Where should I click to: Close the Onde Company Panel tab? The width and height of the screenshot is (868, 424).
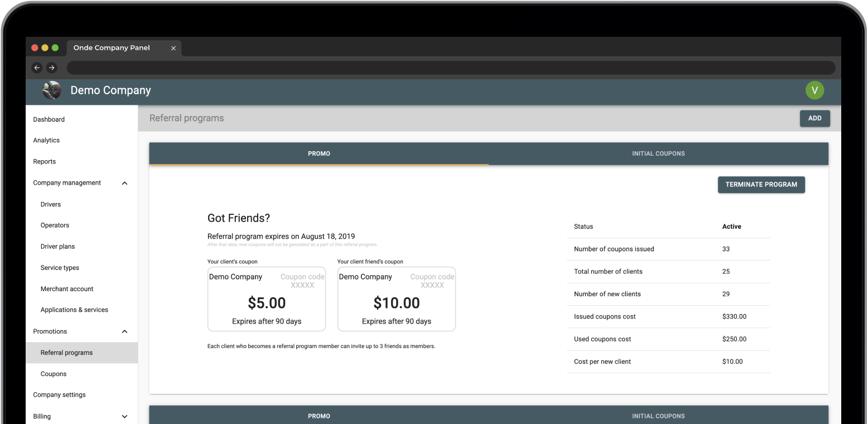(x=173, y=48)
